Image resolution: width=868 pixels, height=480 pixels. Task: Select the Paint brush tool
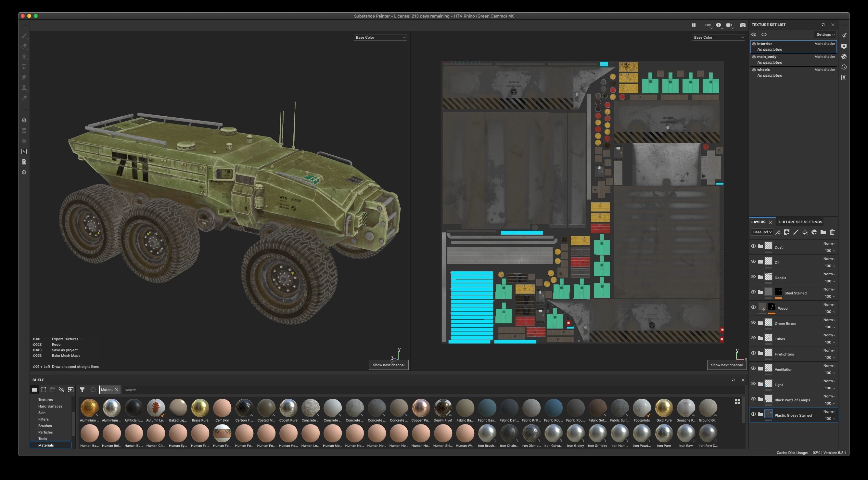pos(24,36)
